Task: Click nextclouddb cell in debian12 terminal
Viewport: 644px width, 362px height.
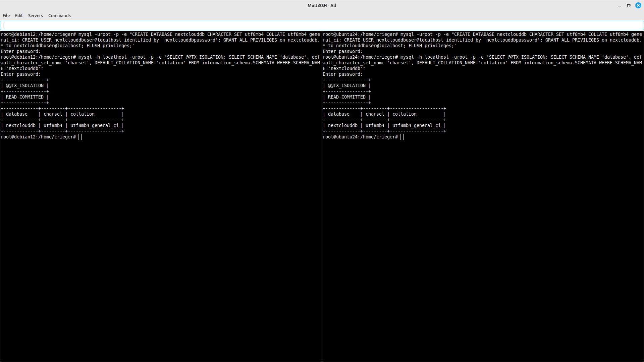Action: pyautogui.click(x=21, y=125)
